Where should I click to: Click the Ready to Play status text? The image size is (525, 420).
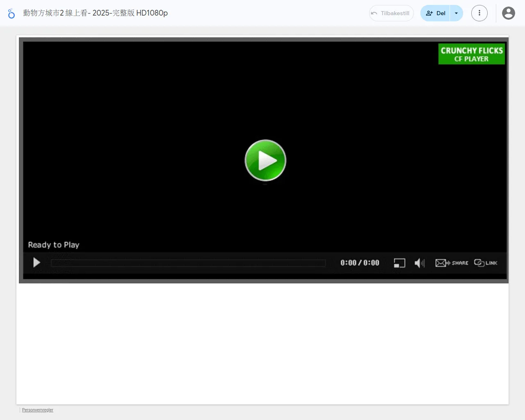[54, 245]
